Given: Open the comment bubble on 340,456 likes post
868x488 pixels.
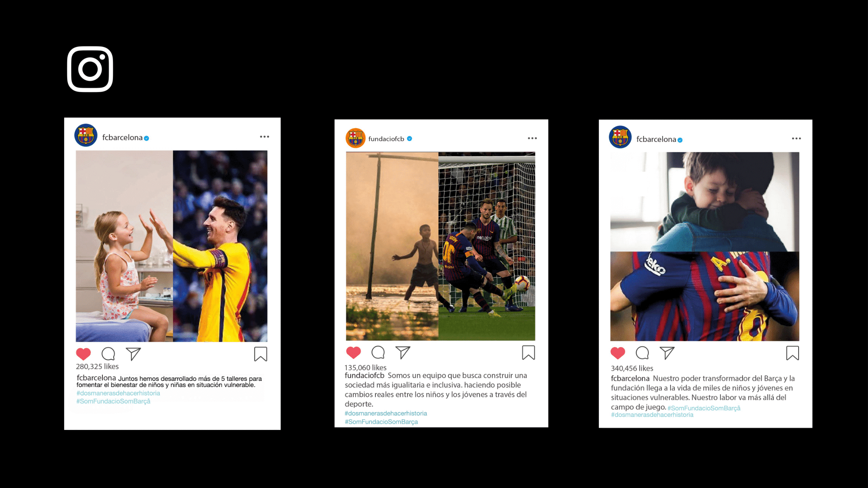Looking at the screenshot, I should pos(642,353).
